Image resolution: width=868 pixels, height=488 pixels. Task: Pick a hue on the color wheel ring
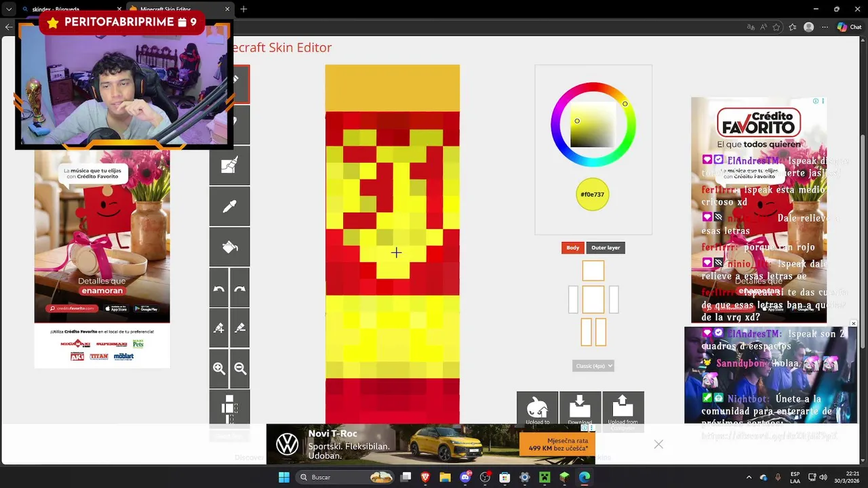click(625, 104)
